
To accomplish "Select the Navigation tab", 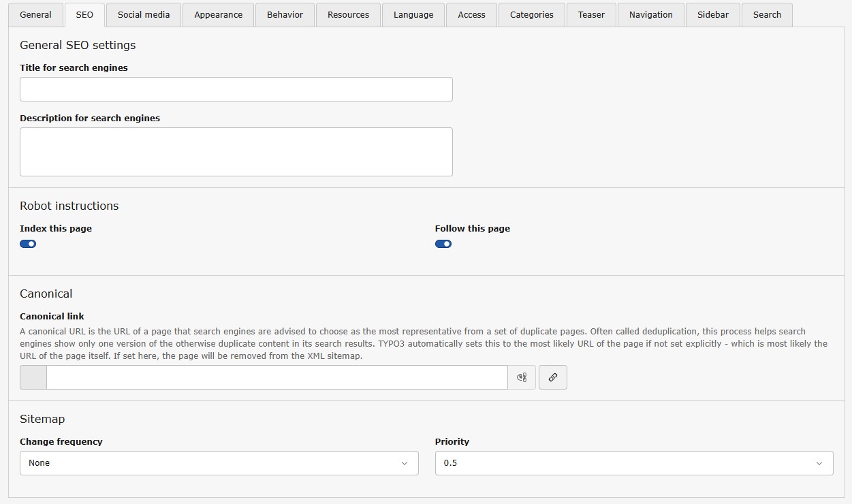I will click(650, 15).
